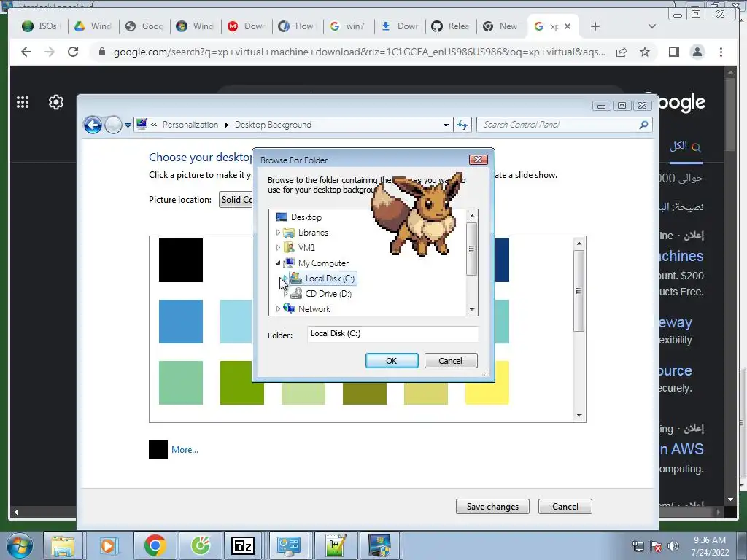Image resolution: width=747 pixels, height=560 pixels.
Task: Pick the bright green color swatch
Action: click(x=241, y=383)
